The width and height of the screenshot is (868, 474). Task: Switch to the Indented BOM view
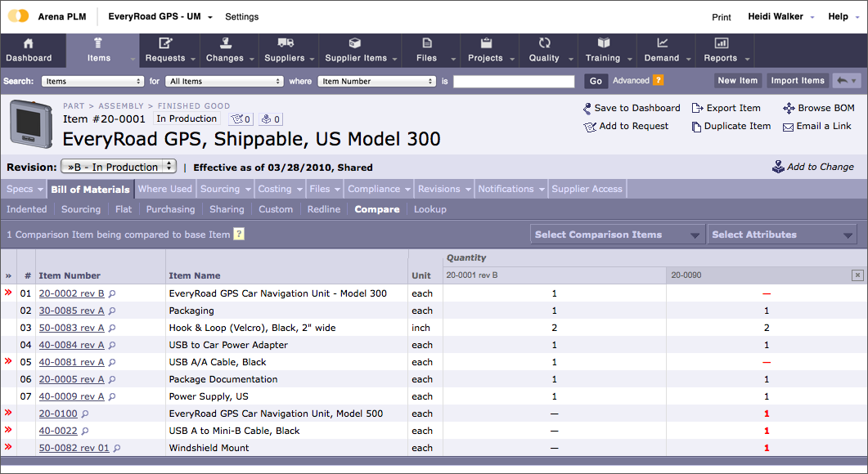(x=26, y=209)
